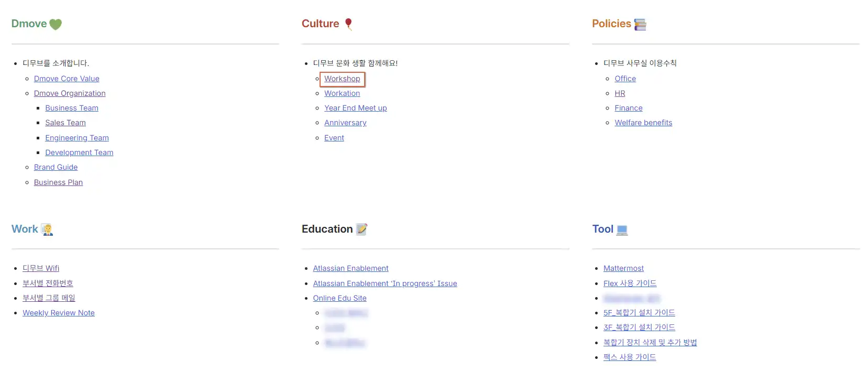Visit the Online Edu Site link
868x372 pixels.
click(339, 298)
